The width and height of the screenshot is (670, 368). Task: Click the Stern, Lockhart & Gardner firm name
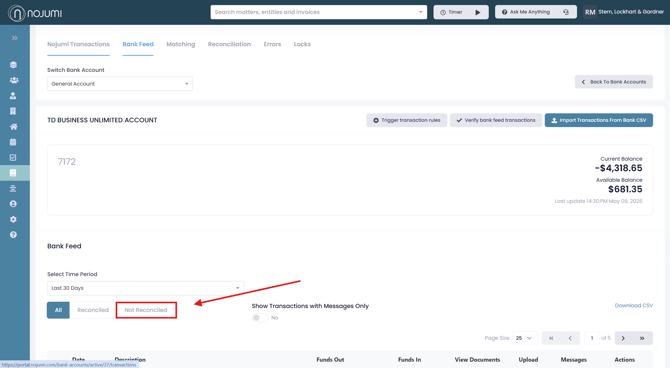click(x=631, y=12)
